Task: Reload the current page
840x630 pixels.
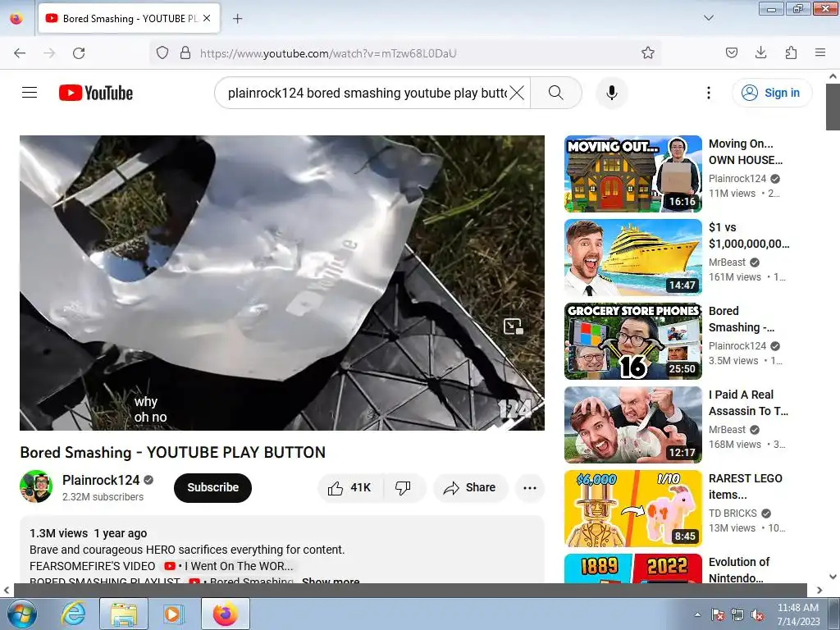Action: 79,53
